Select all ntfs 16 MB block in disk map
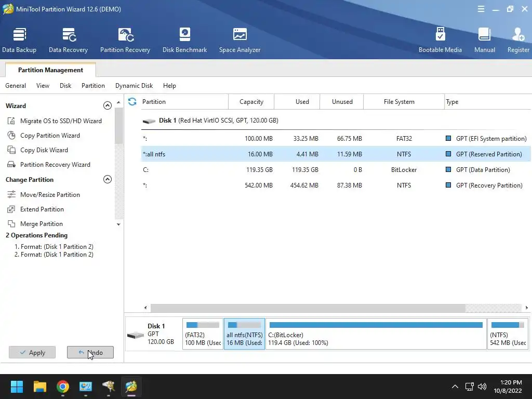 point(244,334)
